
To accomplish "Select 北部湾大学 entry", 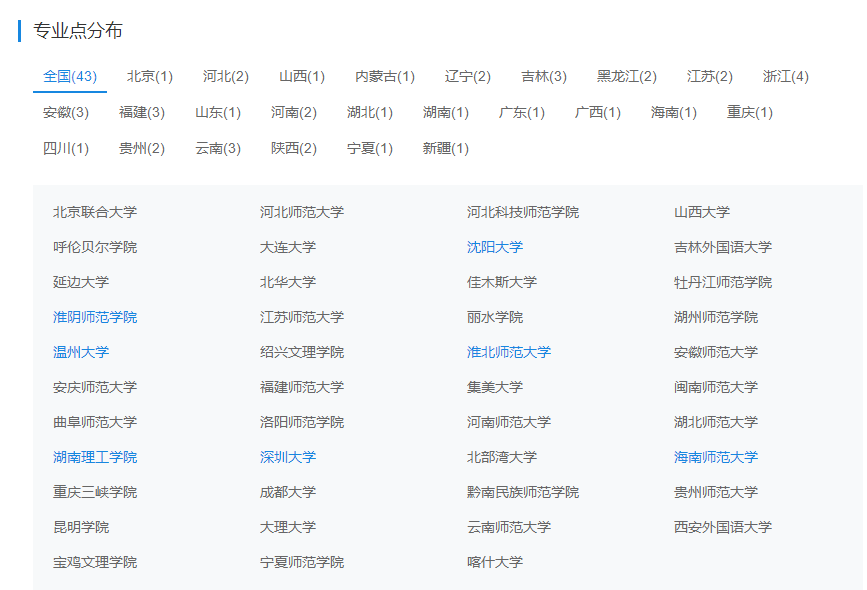I will pos(502,457).
